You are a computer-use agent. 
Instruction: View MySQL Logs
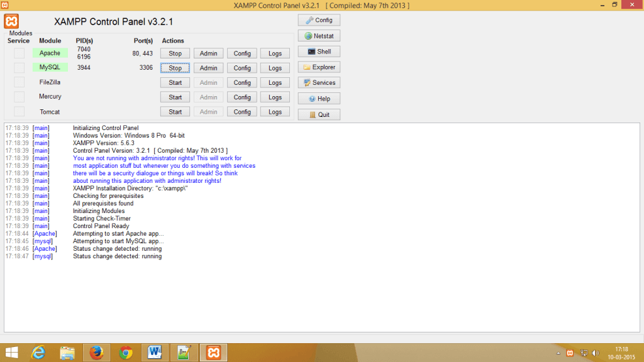[275, 68]
